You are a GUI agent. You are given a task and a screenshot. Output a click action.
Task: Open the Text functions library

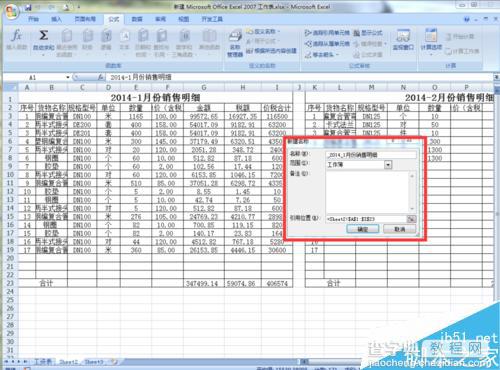click(x=124, y=40)
